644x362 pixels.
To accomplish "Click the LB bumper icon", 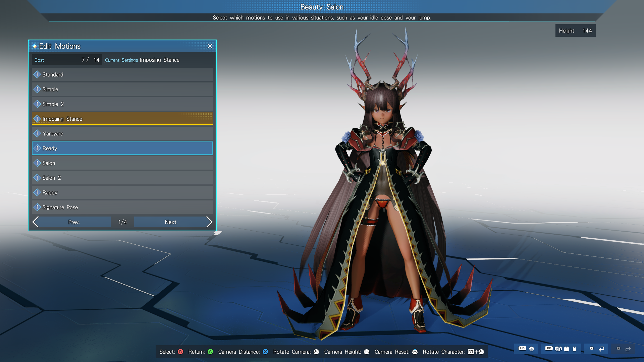I will (x=522, y=348).
